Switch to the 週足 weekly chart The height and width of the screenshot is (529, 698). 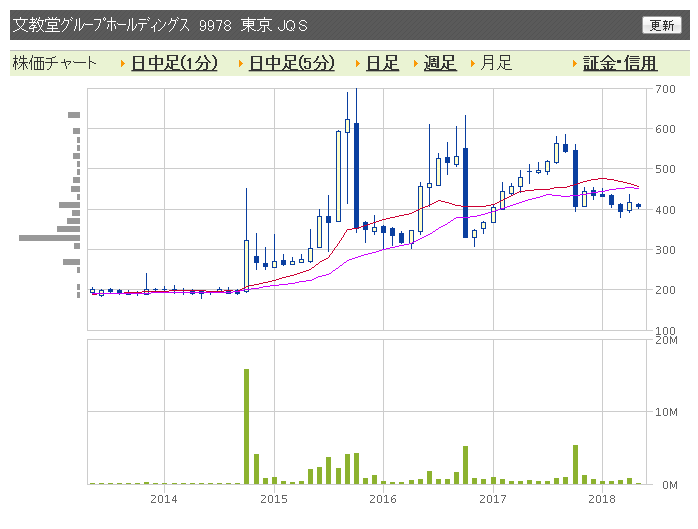tap(440, 63)
